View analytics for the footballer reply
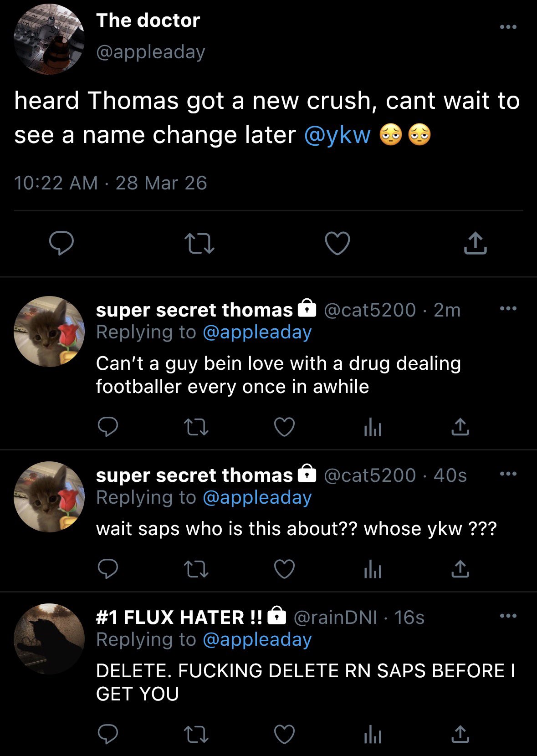The height and width of the screenshot is (756, 537). [x=373, y=427]
